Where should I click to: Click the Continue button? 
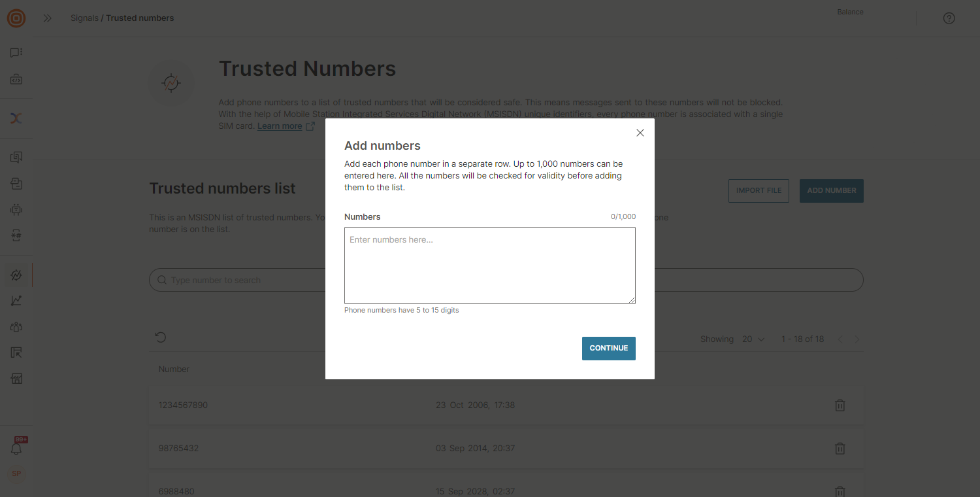tap(608, 349)
